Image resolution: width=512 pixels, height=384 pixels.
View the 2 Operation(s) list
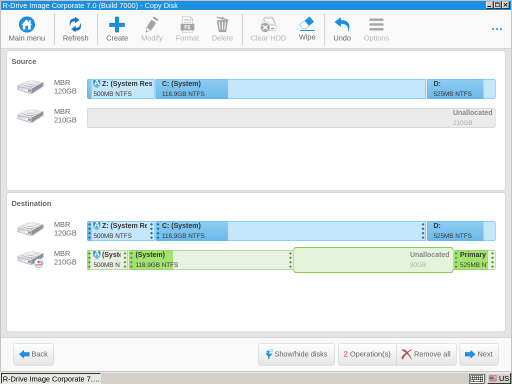click(x=367, y=354)
